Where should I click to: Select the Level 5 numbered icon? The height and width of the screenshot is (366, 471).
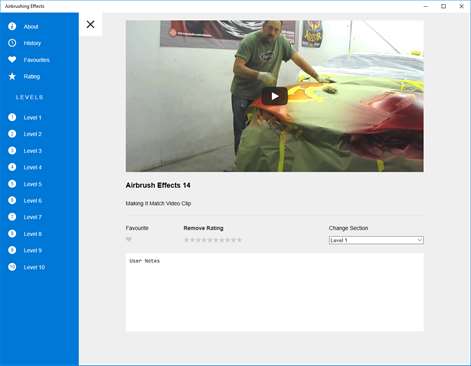click(x=12, y=184)
